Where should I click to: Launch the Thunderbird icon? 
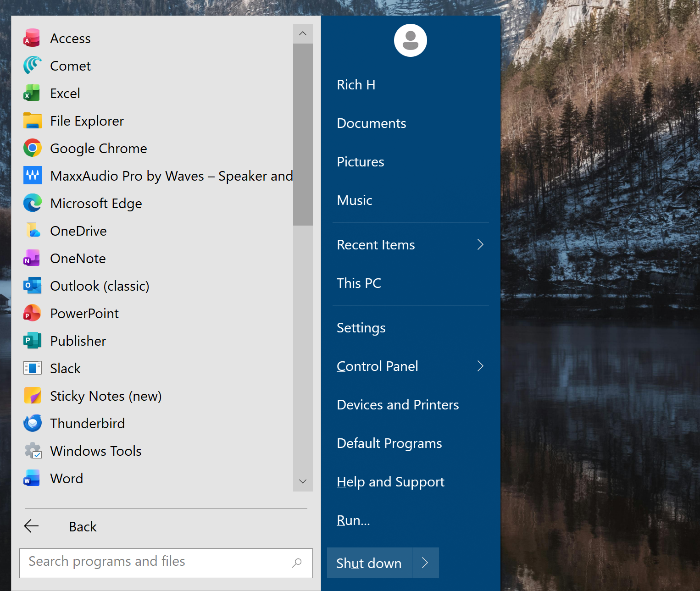pos(32,423)
